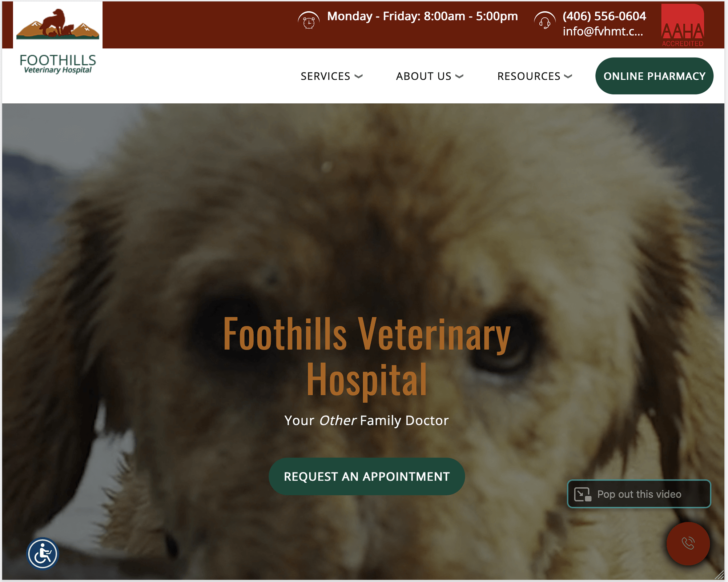Click the window resize grip corner
Screen dimensions: 728x582
pyautogui.click(x=720, y=575)
